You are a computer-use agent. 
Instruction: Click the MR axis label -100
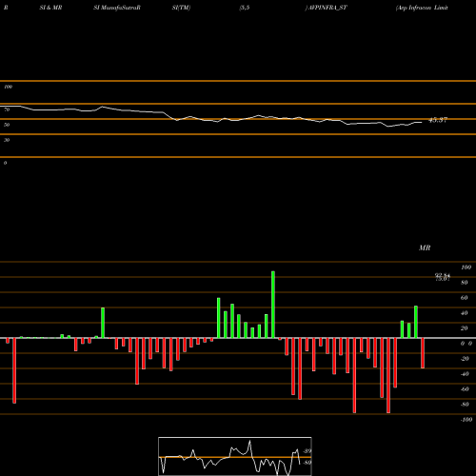[x=466, y=420]
